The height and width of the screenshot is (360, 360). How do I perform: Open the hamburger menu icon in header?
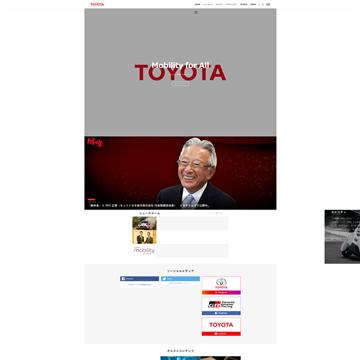pyautogui.click(x=268, y=4)
